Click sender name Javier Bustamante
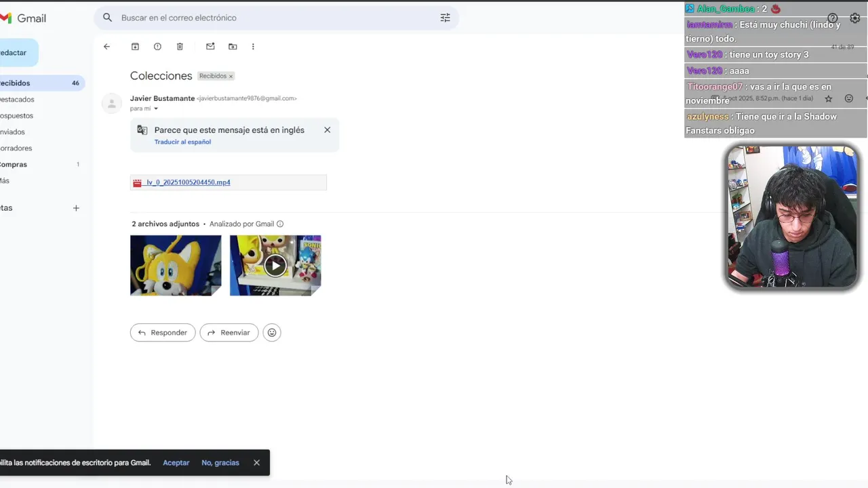This screenshot has width=868, height=488. pyautogui.click(x=162, y=98)
